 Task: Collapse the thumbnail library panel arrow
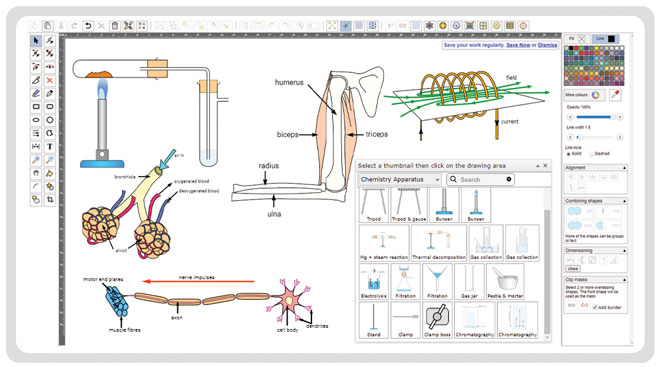(x=538, y=166)
